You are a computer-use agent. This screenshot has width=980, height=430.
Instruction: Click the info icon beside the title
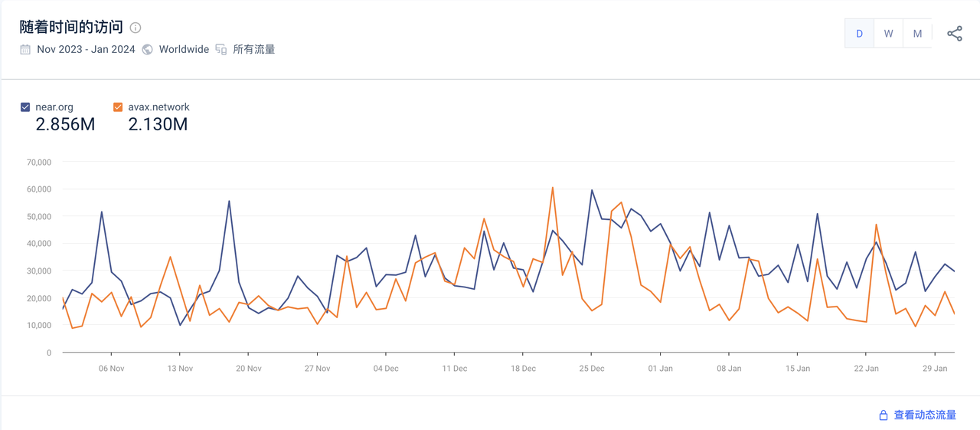pos(136,28)
